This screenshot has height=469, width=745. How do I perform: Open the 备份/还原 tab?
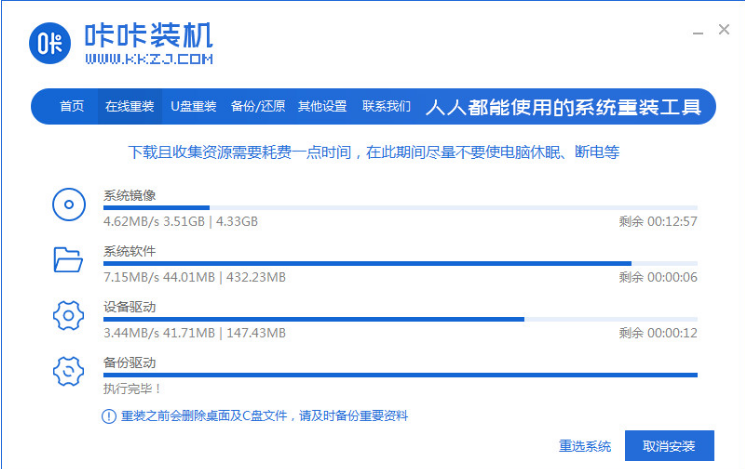click(x=258, y=106)
